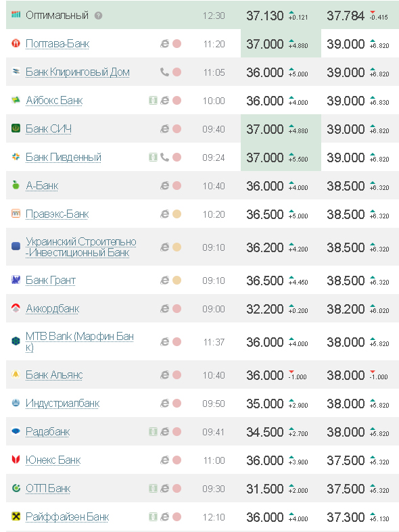Click Айбокс Банк sell rate 39.000
Image resolution: width=399 pixels, height=532 pixels.
[346, 101]
